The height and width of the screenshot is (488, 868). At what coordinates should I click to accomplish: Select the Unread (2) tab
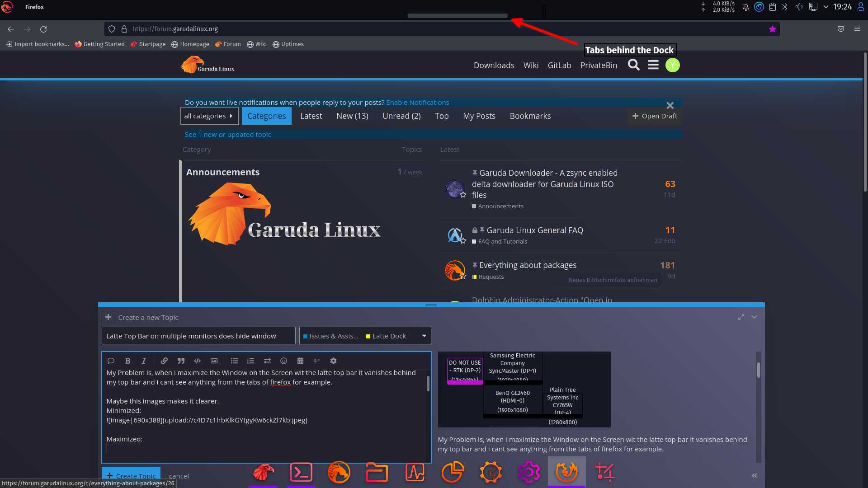pos(401,116)
